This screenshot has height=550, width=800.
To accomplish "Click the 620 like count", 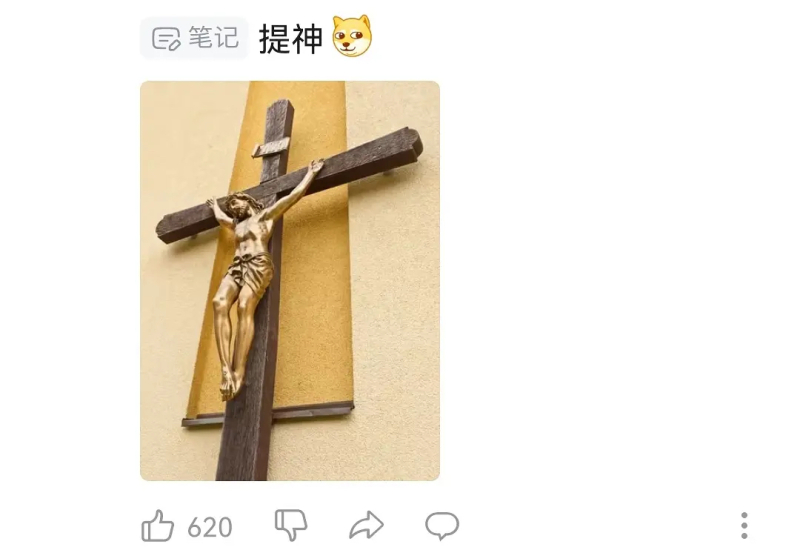I will [x=210, y=527].
